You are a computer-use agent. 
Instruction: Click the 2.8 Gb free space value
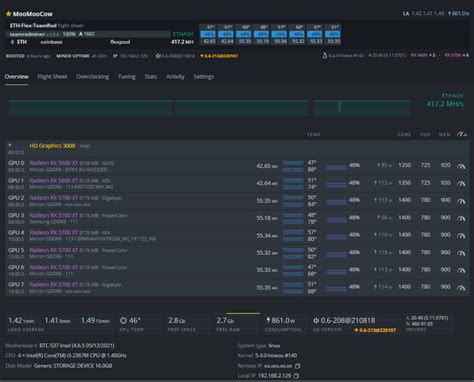(x=177, y=321)
